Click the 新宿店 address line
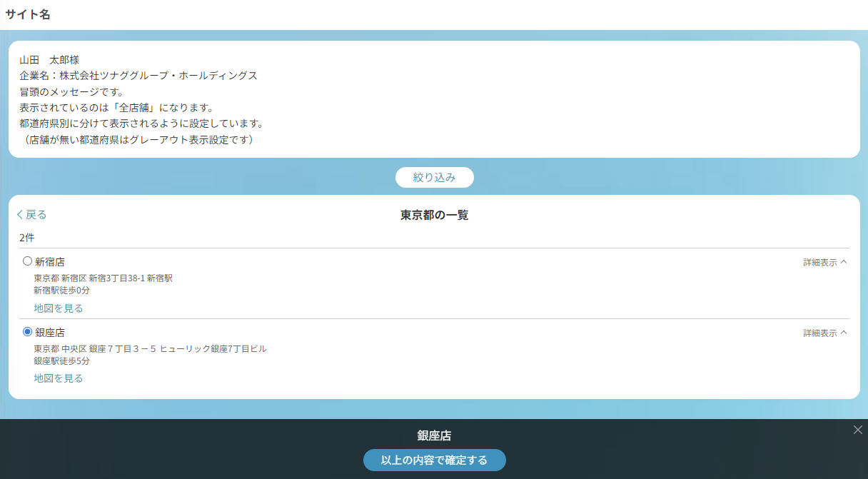 coord(104,278)
